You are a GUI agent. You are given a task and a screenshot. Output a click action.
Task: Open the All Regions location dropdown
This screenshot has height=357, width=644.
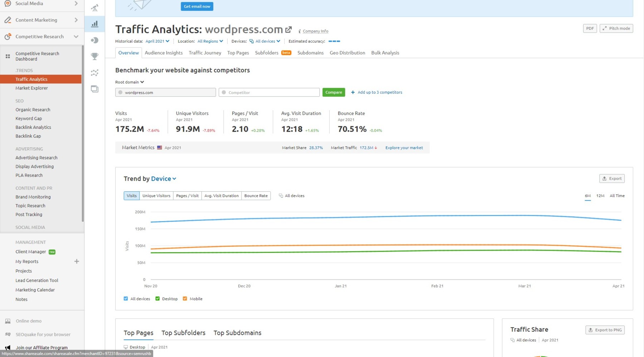point(210,41)
